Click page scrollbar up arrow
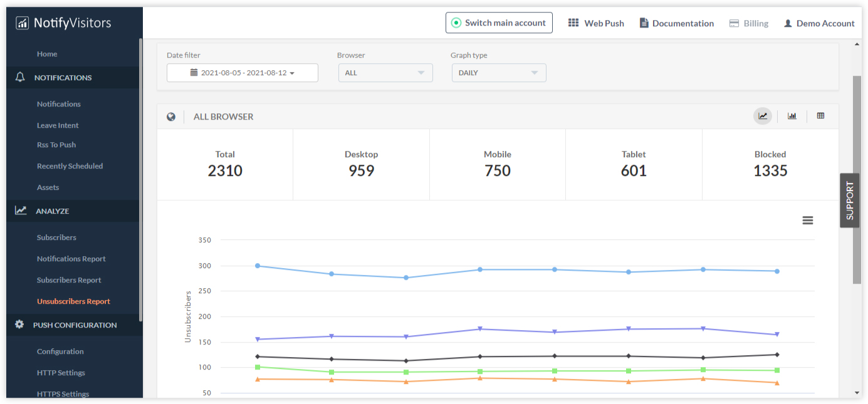This screenshot has width=868, height=404. (857, 44)
